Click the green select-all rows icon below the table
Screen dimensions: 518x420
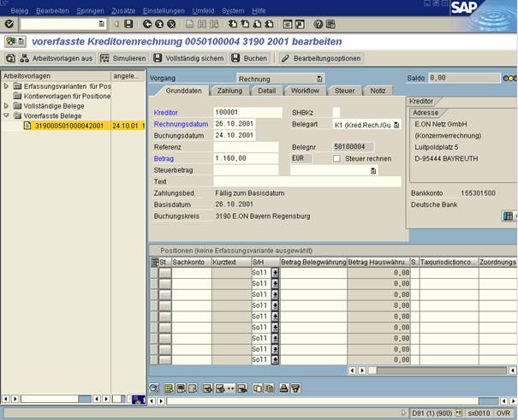coord(169,388)
